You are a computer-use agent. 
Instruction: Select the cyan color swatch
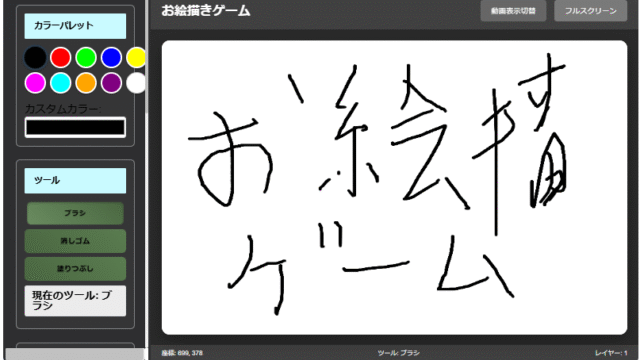(60, 83)
